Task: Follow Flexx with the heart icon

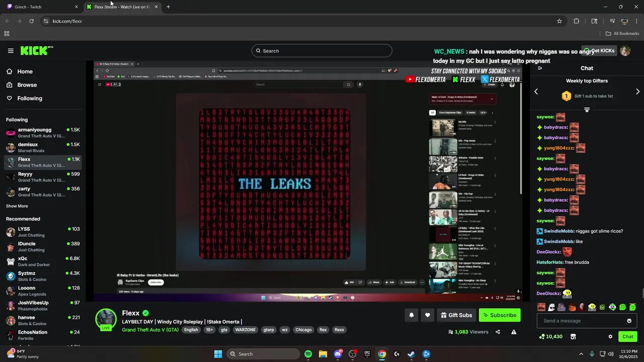Action: tap(428, 315)
